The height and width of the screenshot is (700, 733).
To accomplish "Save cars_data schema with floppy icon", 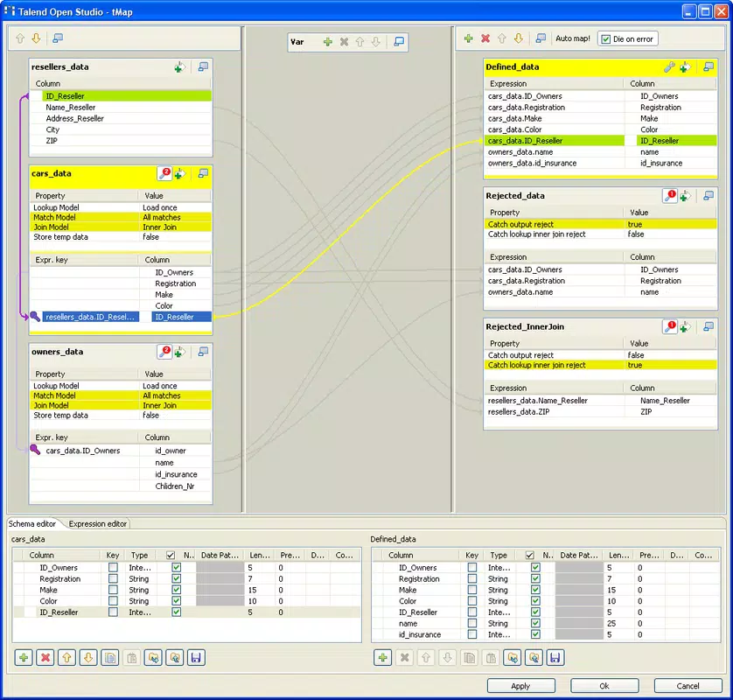I will click(x=196, y=658).
